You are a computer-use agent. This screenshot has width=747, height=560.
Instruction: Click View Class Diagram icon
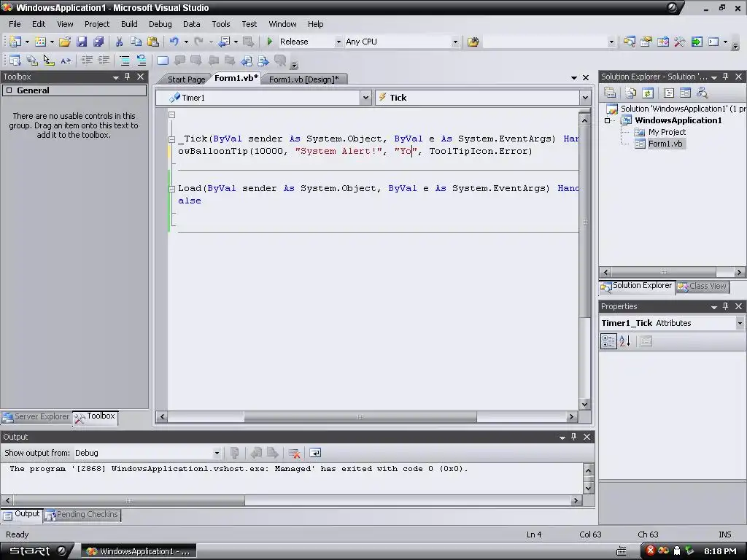pyautogui.click(x=703, y=93)
